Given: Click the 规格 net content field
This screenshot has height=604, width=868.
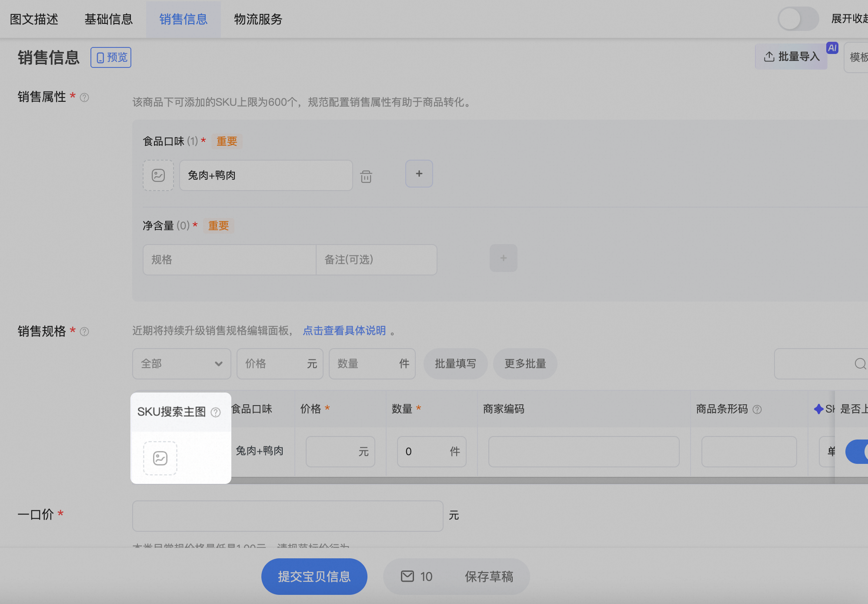Looking at the screenshot, I should click(229, 260).
